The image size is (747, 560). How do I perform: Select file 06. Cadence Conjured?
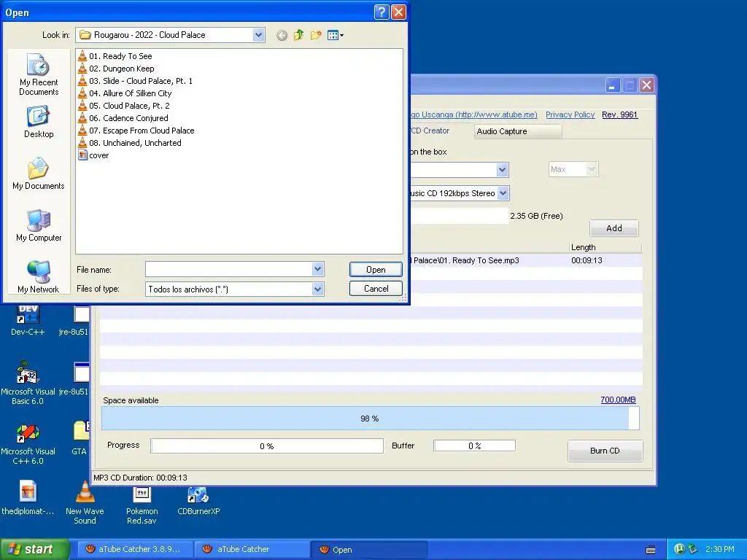click(x=123, y=117)
